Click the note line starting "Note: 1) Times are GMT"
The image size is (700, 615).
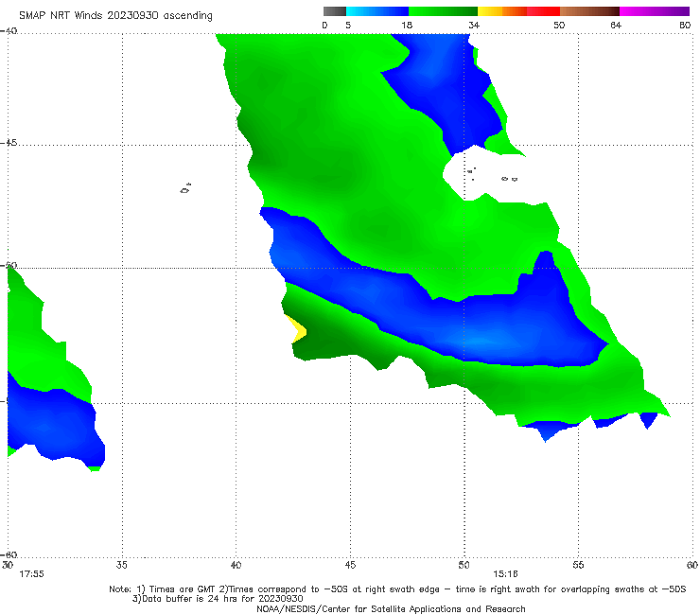click(x=397, y=589)
